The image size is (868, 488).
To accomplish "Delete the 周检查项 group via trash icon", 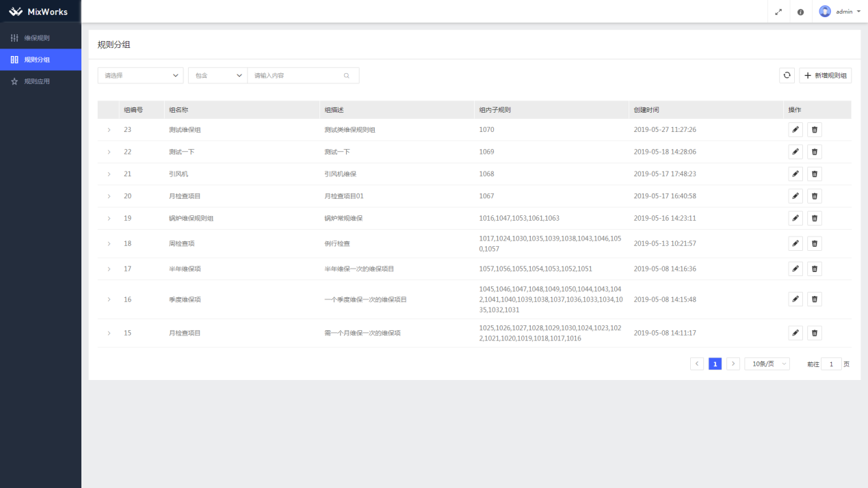I will tap(814, 244).
